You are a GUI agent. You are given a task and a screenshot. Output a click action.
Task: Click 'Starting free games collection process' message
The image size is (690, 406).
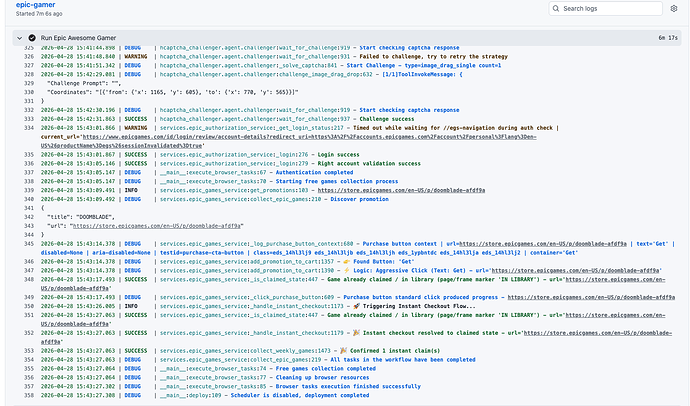[337, 181]
